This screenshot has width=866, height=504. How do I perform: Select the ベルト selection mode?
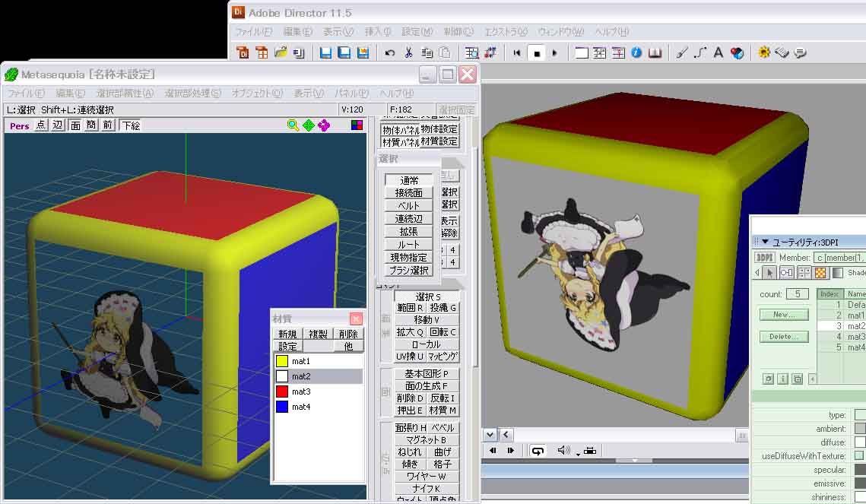pyautogui.click(x=409, y=205)
